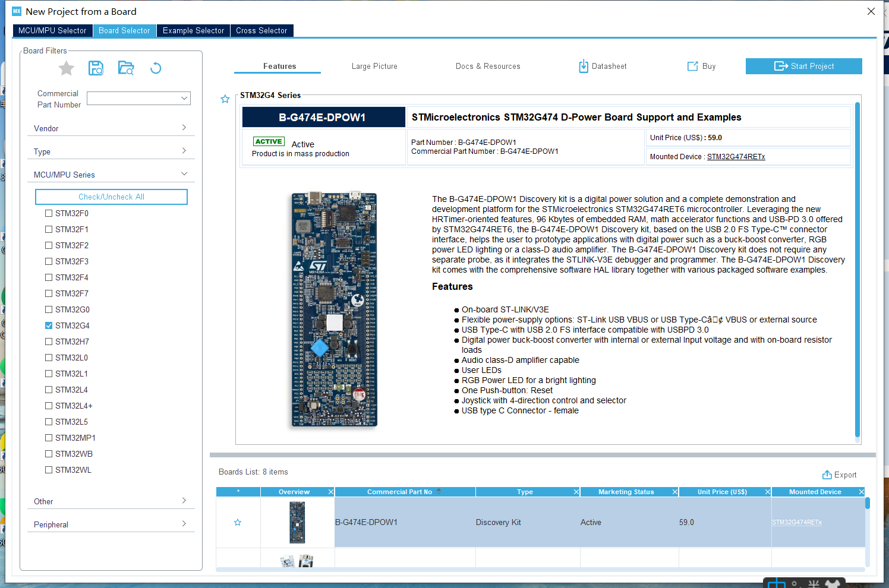Open STM32G474RETx mounted device link
The image size is (889, 588).
(736, 157)
